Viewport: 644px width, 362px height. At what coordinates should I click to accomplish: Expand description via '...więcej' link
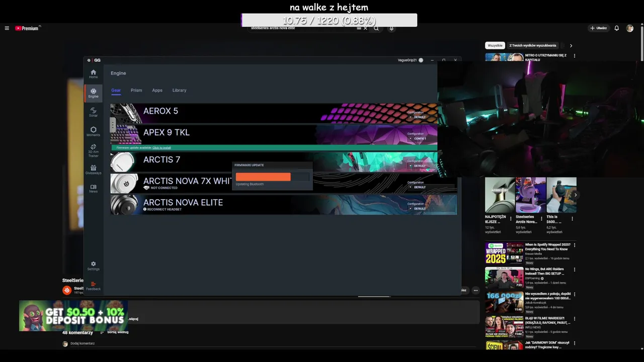point(133,319)
